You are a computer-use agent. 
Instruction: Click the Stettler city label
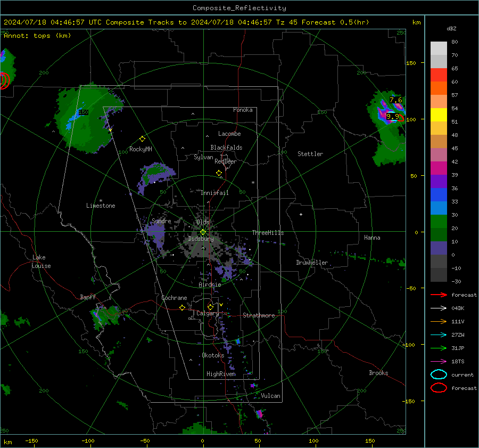[x=310, y=154]
